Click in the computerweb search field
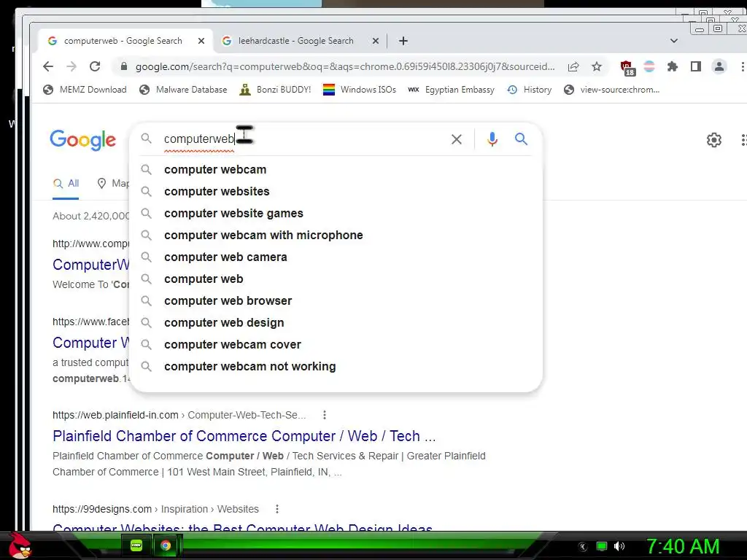 [305, 139]
